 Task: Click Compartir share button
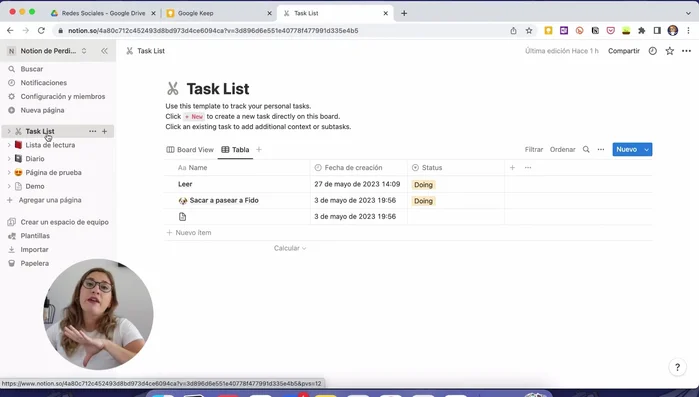tap(624, 51)
